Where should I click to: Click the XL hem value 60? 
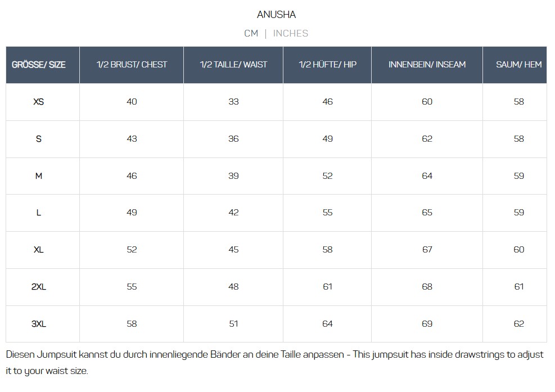tap(518, 250)
